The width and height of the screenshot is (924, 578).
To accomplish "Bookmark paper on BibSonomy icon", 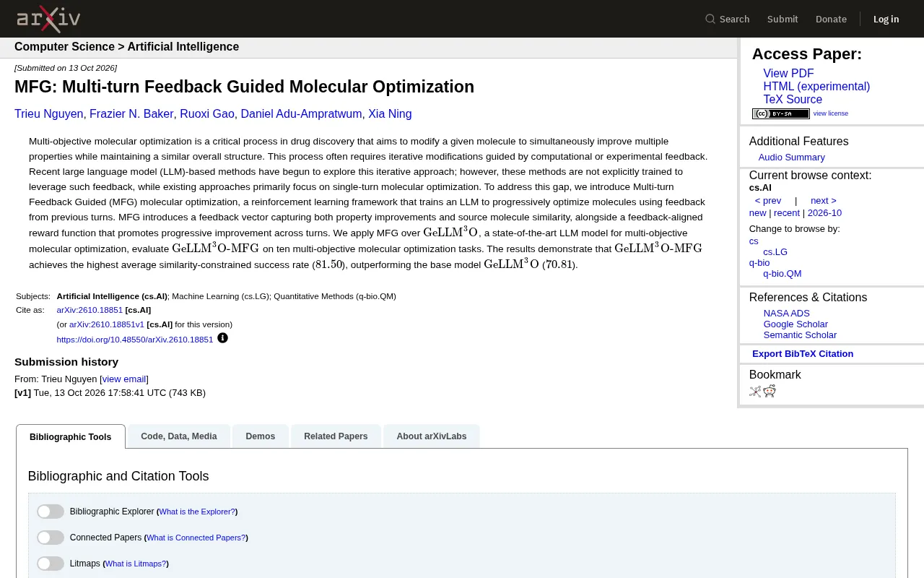I will (x=755, y=392).
